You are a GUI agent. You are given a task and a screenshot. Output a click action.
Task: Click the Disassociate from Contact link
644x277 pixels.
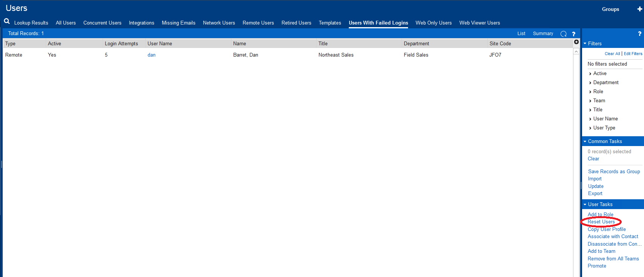coord(615,244)
